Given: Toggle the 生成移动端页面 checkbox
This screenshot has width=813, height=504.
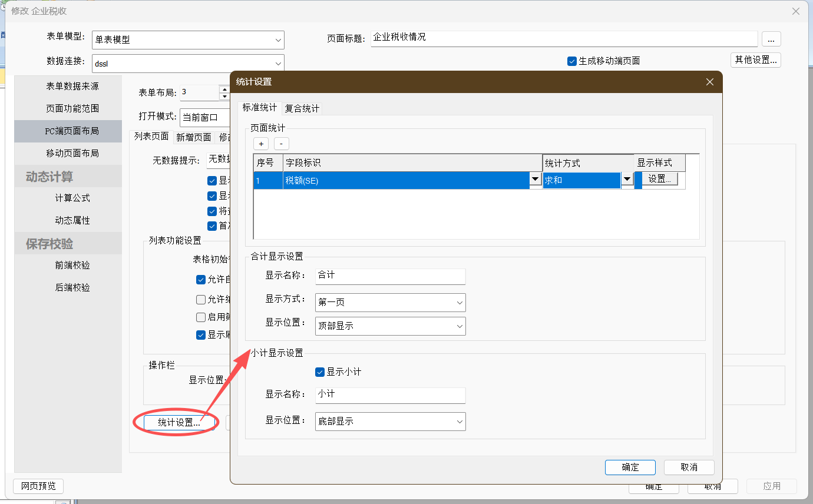Looking at the screenshot, I should (x=572, y=61).
